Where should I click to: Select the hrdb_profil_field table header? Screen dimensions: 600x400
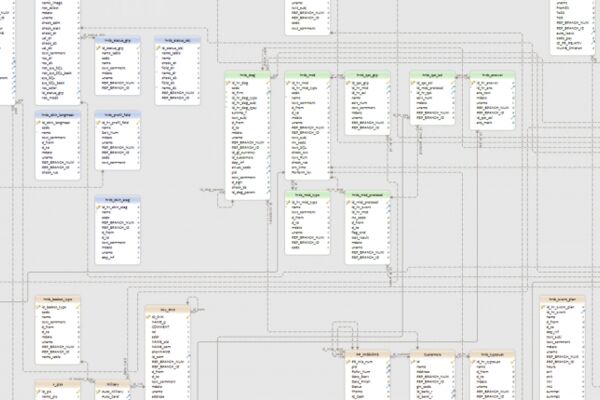click(x=117, y=115)
